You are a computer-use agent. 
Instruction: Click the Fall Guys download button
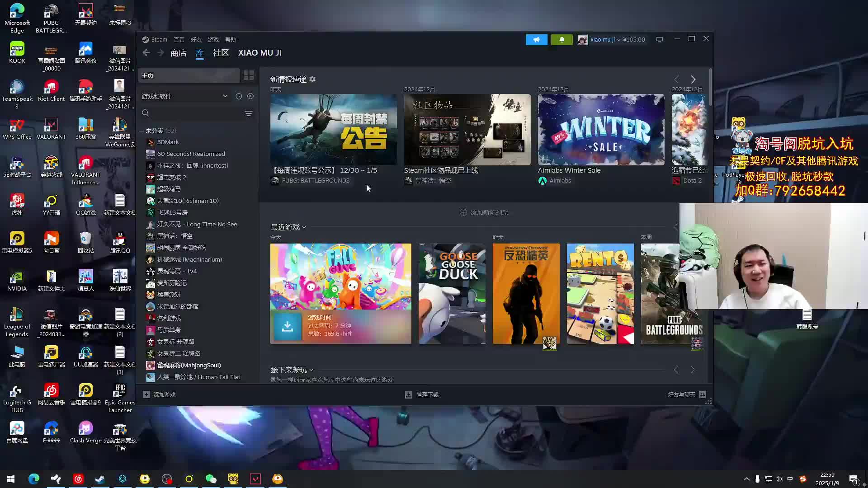288,326
